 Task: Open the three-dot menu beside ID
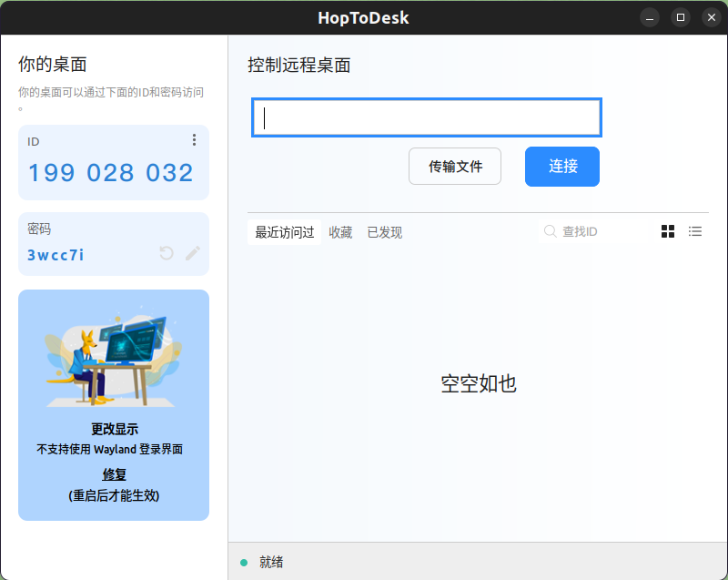pyautogui.click(x=194, y=140)
